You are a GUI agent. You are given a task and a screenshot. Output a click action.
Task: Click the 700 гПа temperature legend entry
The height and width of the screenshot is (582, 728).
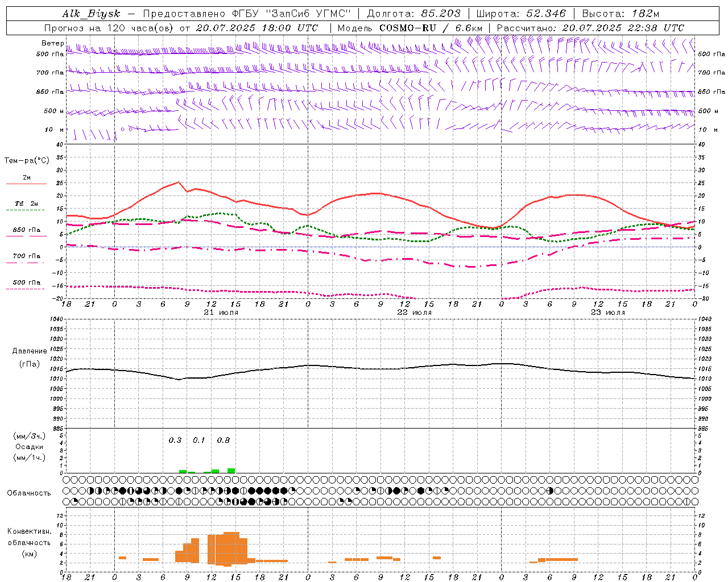click(x=27, y=256)
